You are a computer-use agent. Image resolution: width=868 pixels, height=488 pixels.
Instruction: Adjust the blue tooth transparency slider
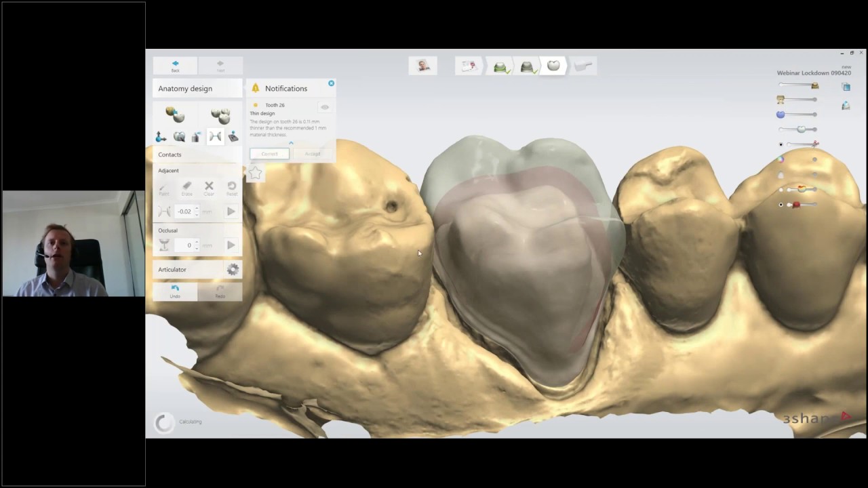pos(797,115)
